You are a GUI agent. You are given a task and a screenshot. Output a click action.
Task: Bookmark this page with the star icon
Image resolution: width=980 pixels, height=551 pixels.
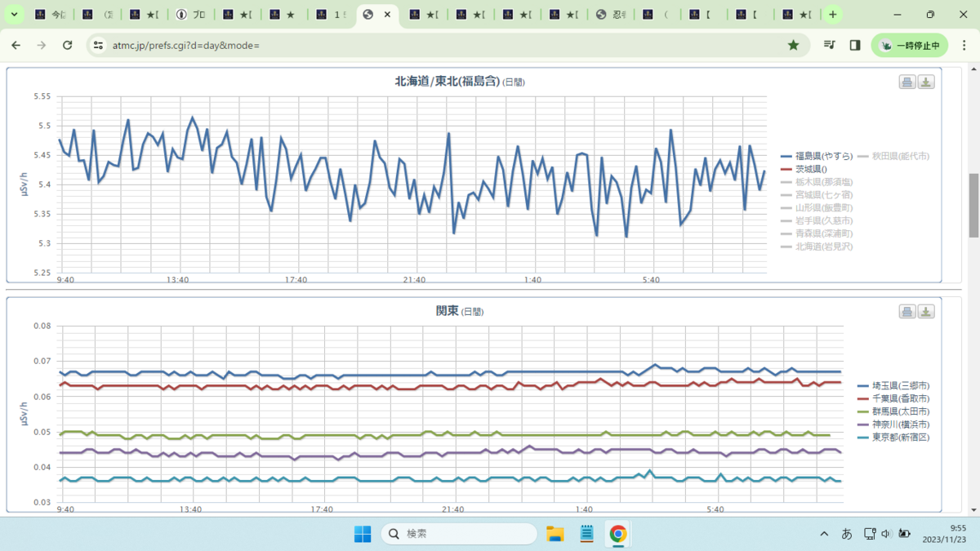pyautogui.click(x=793, y=46)
